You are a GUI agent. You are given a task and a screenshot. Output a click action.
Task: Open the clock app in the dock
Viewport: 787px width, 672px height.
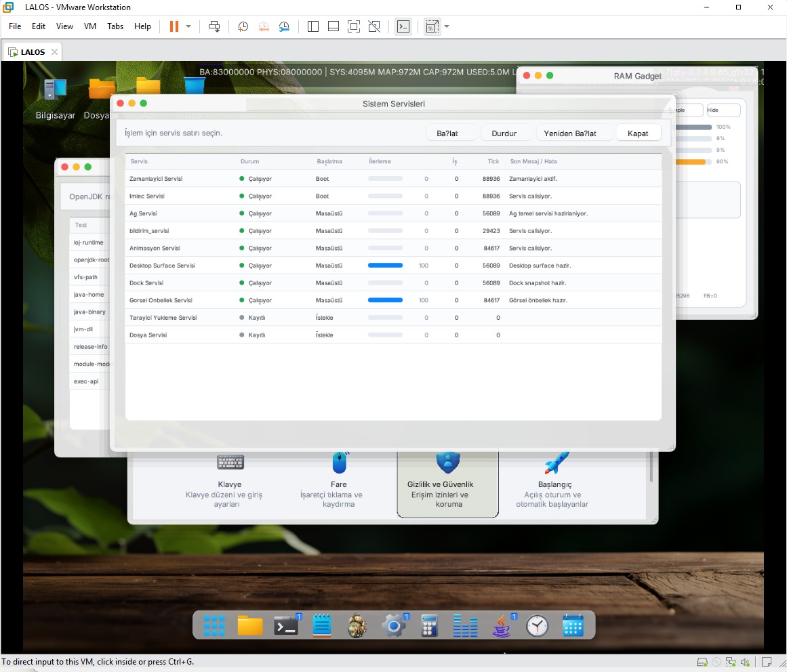(537, 625)
